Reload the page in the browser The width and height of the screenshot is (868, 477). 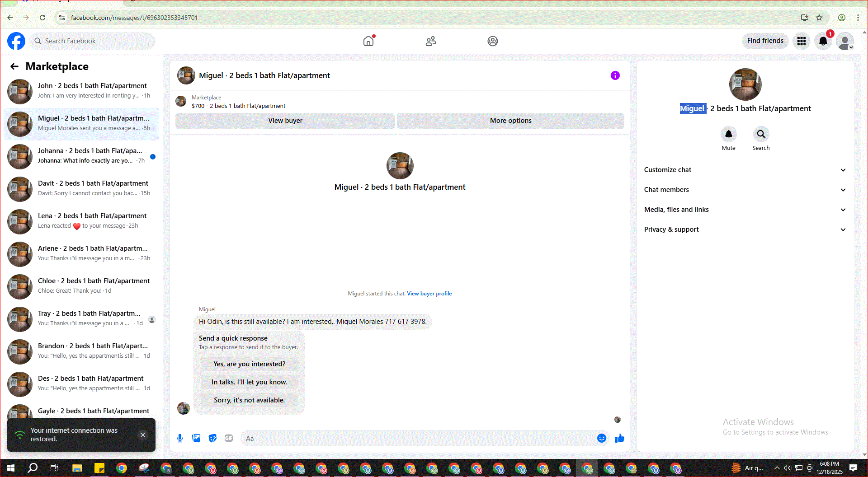click(42, 18)
